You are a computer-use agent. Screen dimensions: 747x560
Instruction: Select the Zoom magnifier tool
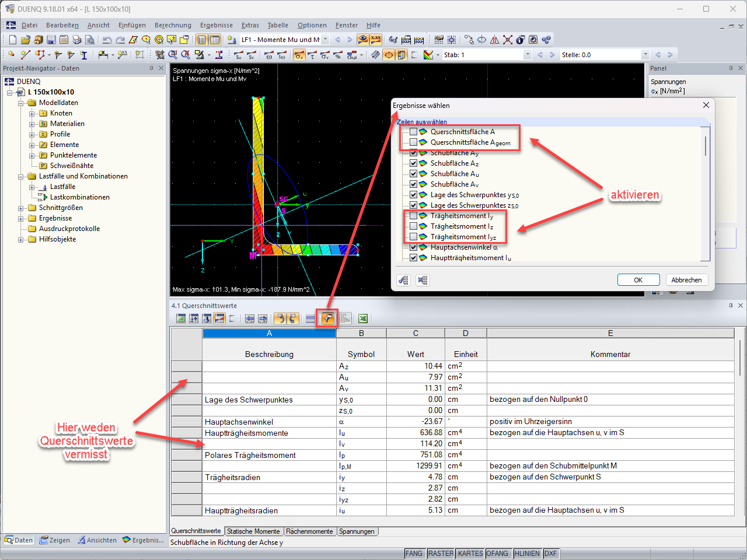(x=173, y=54)
